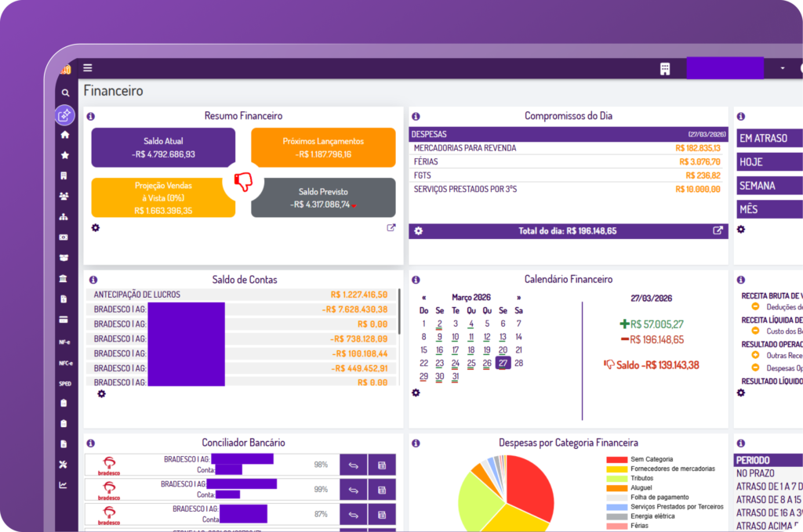
Task: Click the Saldo Atual card
Action: coord(163,147)
